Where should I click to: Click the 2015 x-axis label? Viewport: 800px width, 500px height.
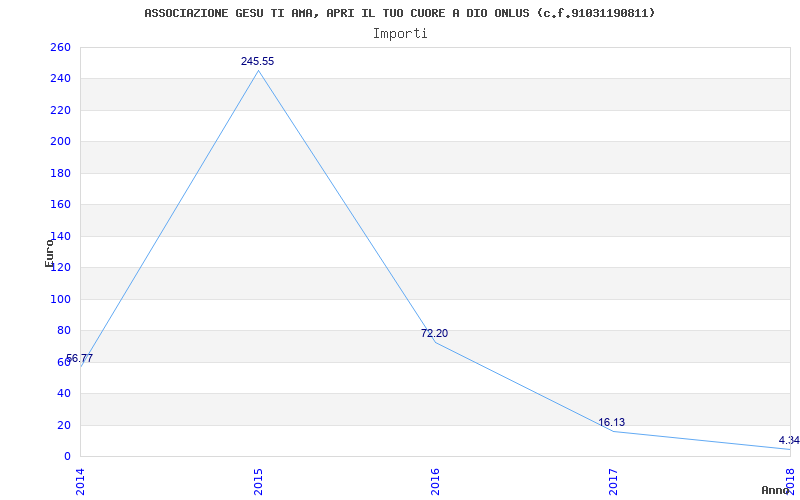tap(258, 482)
